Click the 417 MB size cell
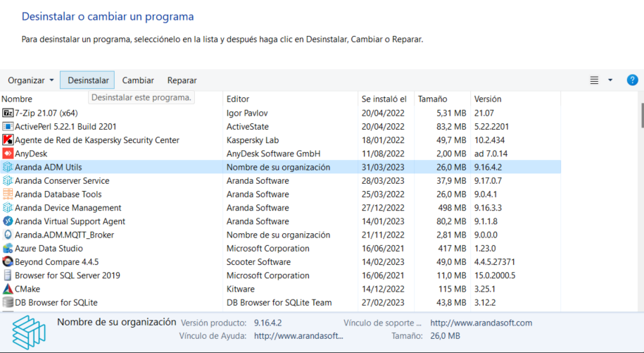Viewport: 644px width, 353px height. coord(452,249)
